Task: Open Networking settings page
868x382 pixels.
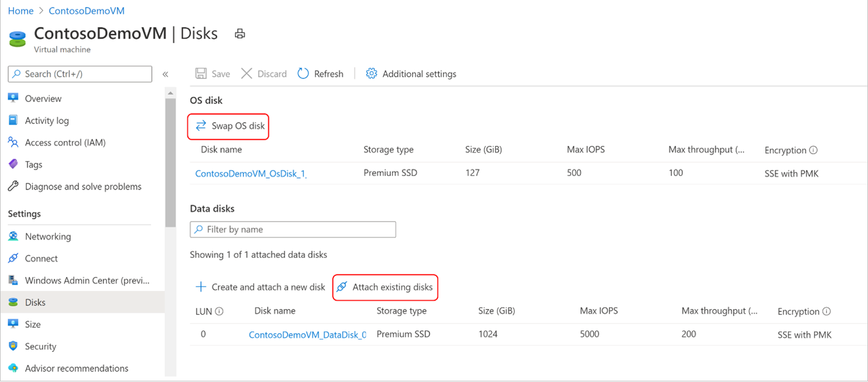Action: (x=47, y=236)
